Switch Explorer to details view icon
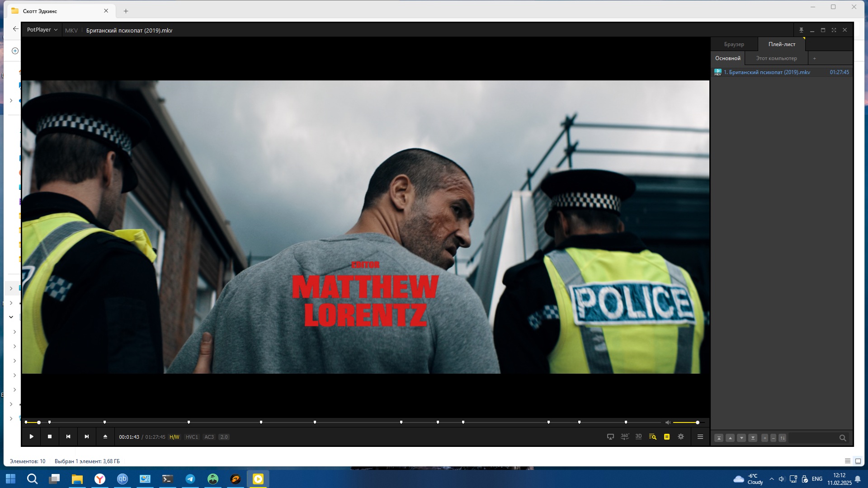Image resolution: width=868 pixels, height=488 pixels. click(x=848, y=461)
